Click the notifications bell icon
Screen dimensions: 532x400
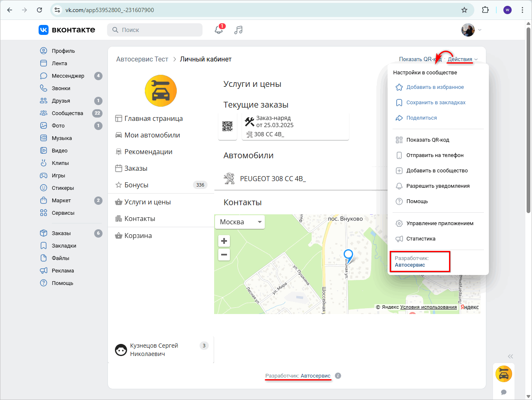pos(219,29)
